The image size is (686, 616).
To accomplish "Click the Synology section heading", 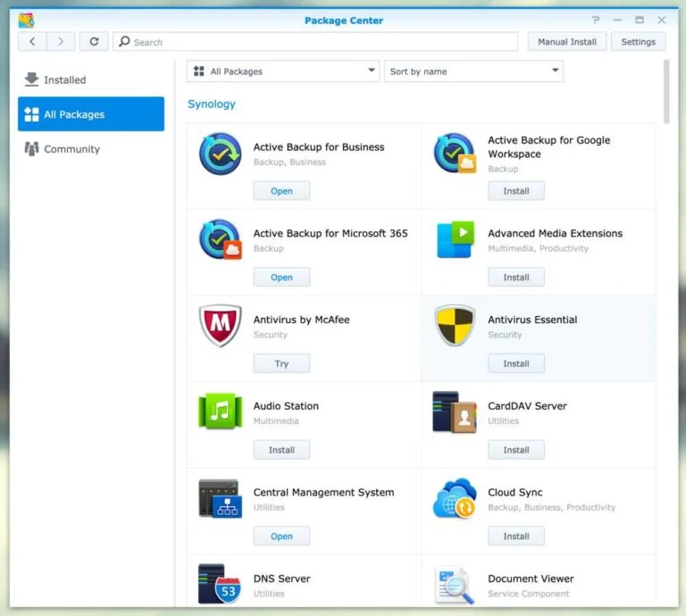I will point(212,104).
